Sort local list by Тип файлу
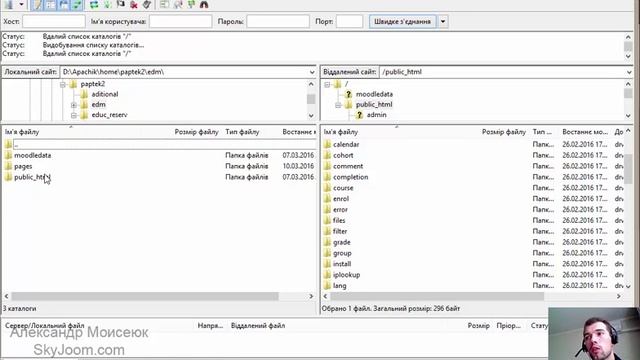 click(x=242, y=132)
